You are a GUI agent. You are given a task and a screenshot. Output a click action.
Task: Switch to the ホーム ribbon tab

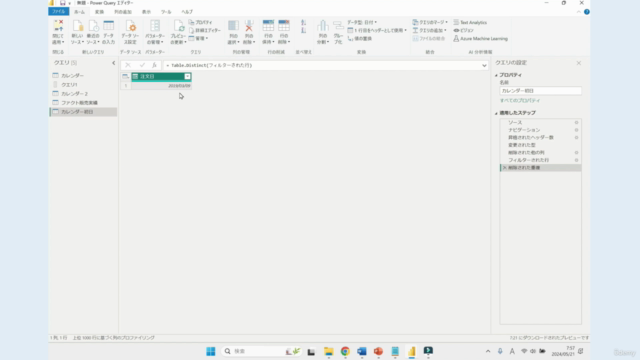coord(80,12)
